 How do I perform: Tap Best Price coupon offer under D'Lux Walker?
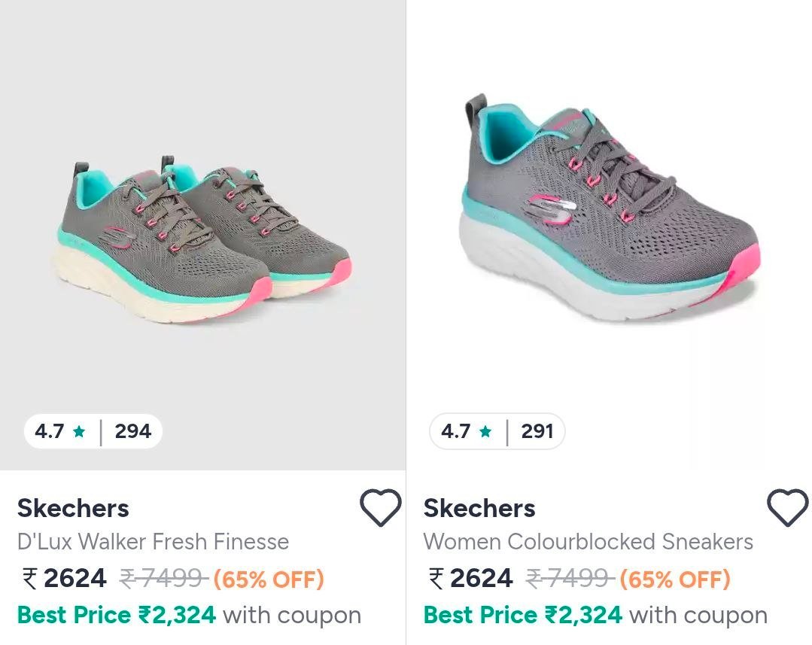[189, 615]
